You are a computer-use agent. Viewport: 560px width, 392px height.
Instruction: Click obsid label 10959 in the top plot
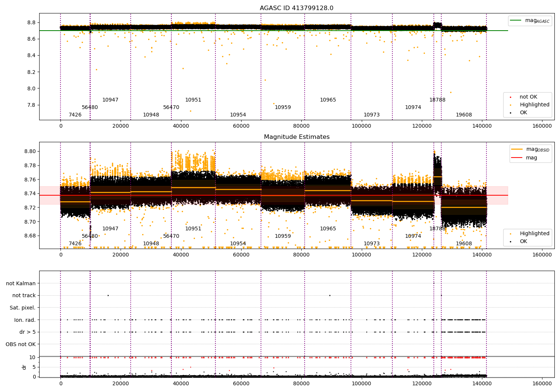283,107
